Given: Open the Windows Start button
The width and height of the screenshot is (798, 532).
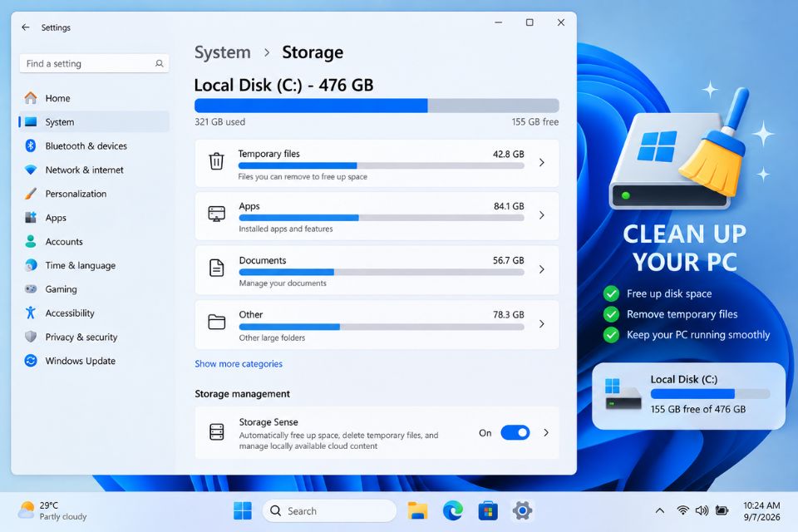Looking at the screenshot, I should point(242,510).
